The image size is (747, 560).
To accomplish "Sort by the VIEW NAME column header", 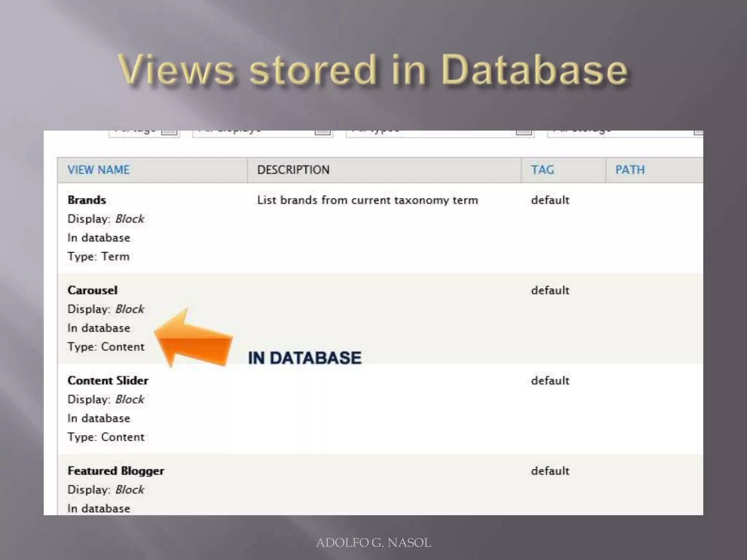I will tap(98, 170).
